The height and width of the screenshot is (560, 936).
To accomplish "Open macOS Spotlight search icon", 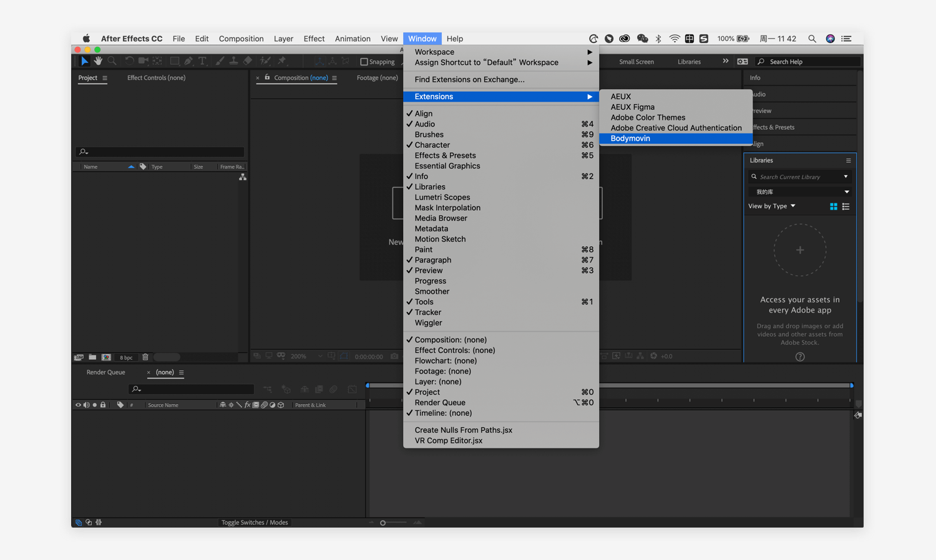I will click(812, 39).
